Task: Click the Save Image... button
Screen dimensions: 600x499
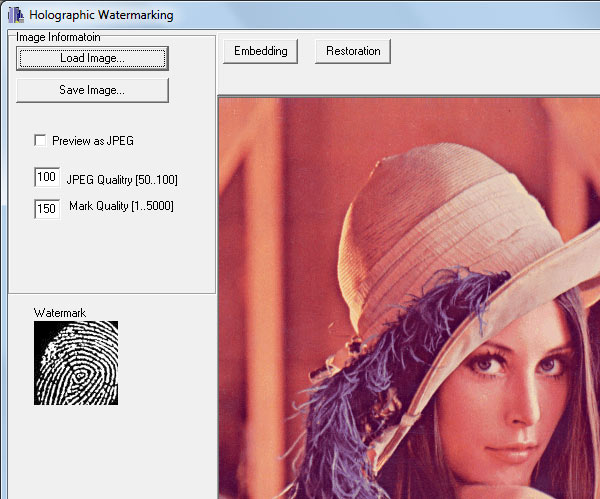Action: (92, 90)
